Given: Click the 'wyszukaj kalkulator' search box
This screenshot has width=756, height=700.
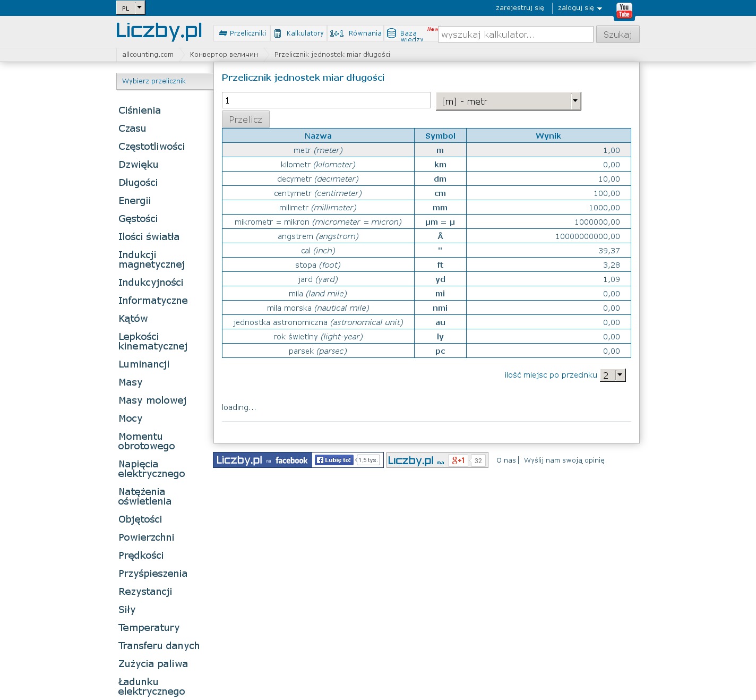Looking at the screenshot, I should 515,35.
